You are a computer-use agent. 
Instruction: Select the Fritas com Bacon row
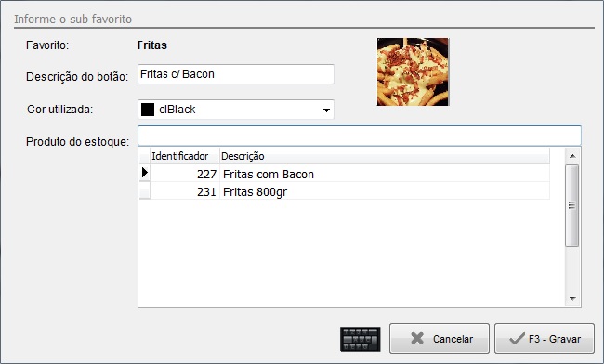[345, 174]
